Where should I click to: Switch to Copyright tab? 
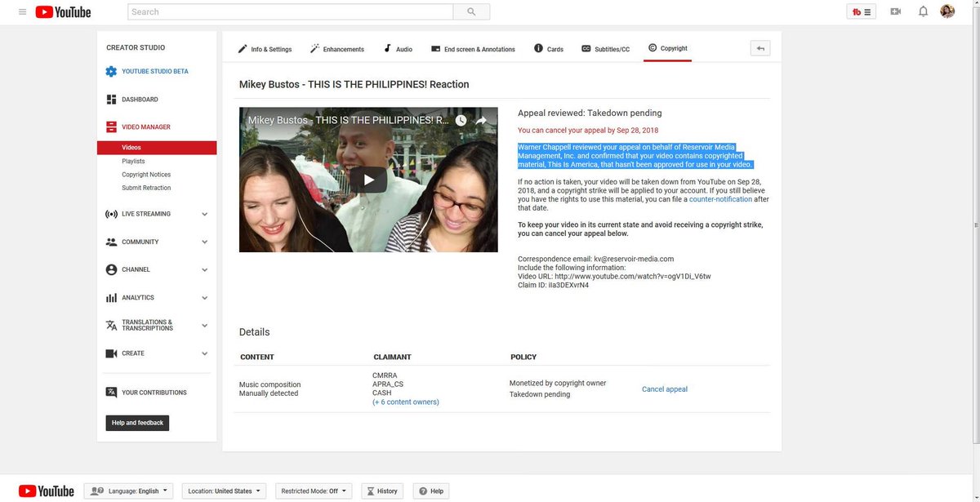pos(668,48)
